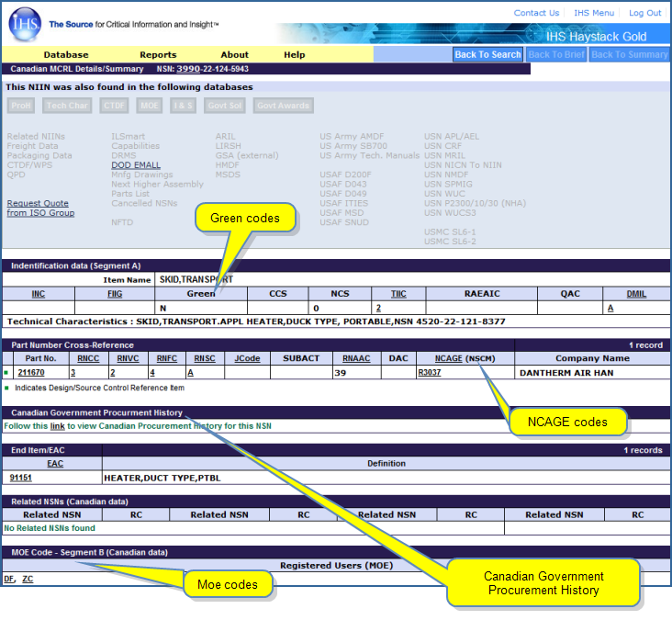Click the Contact Us link
This screenshot has width=672, height=620.
(536, 13)
